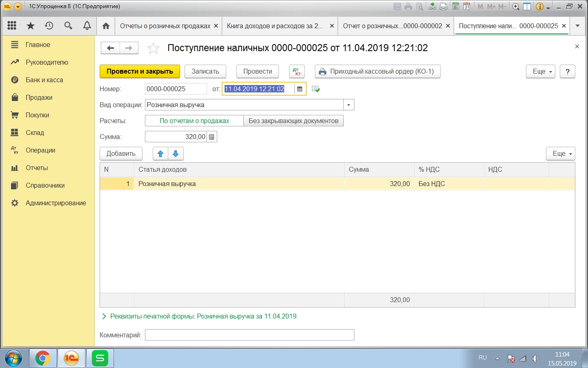
Task: Select 'По отчетам о продажах' settlement option
Action: (x=194, y=121)
